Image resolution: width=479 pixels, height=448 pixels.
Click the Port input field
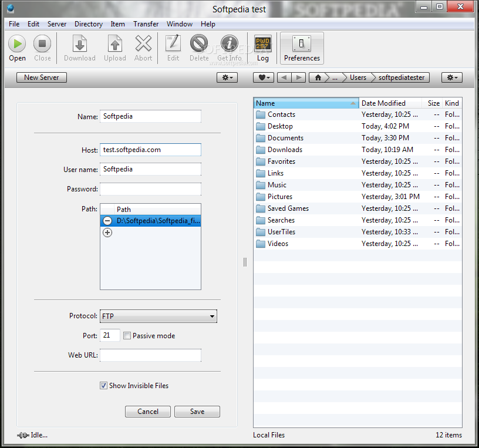click(x=110, y=335)
